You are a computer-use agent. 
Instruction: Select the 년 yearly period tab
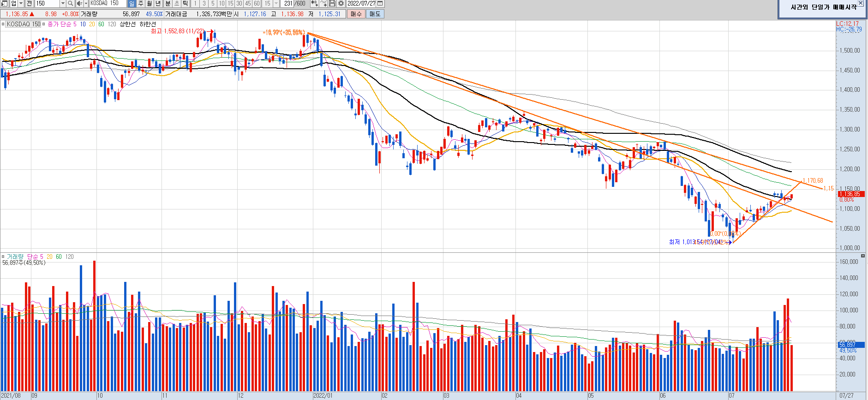158,3
